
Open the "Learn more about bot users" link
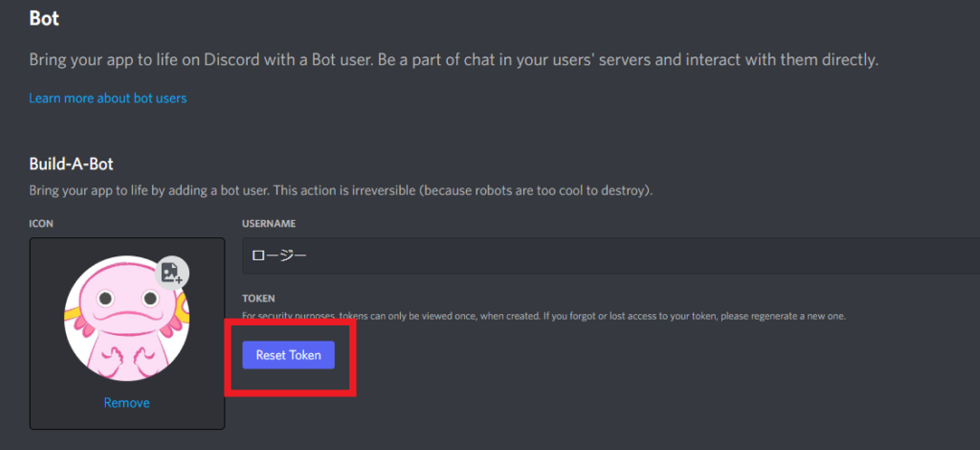(x=108, y=98)
